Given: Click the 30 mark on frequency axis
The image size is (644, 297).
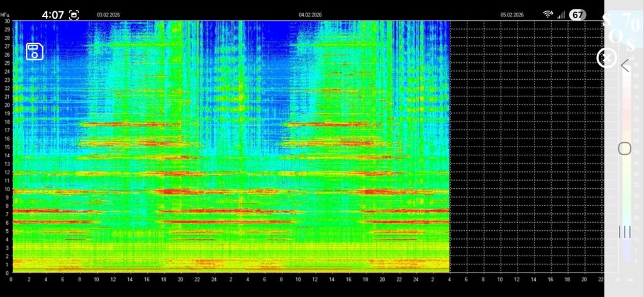Looking at the screenshot, I should (x=6, y=21).
